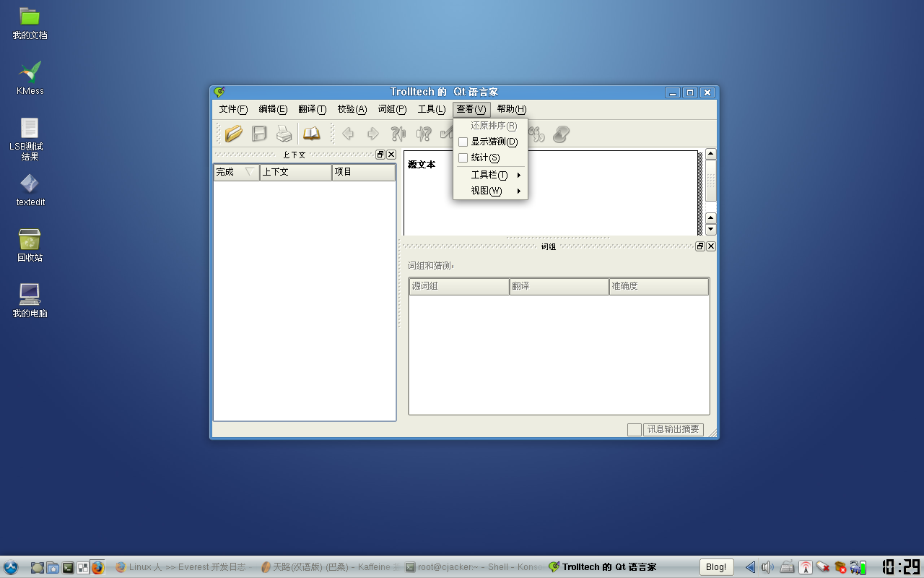
Task: Open 文件(F) menu
Action: click(233, 109)
